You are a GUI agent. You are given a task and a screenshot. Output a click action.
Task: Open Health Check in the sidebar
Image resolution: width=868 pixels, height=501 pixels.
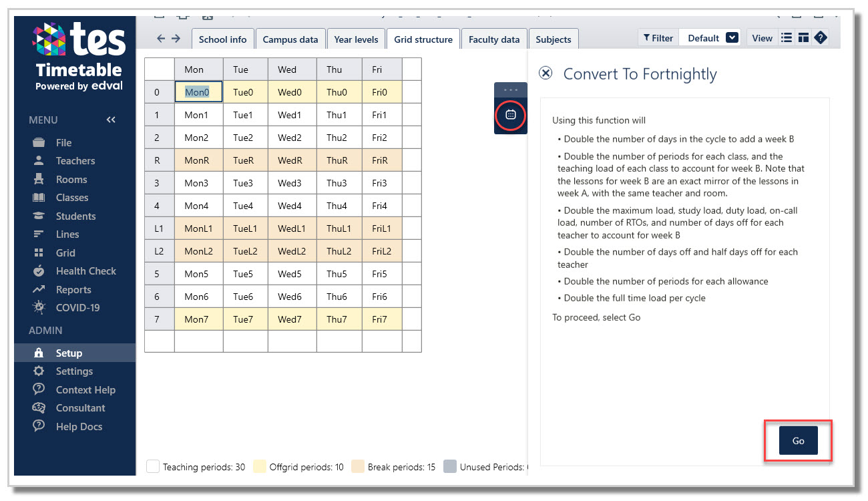click(x=85, y=271)
